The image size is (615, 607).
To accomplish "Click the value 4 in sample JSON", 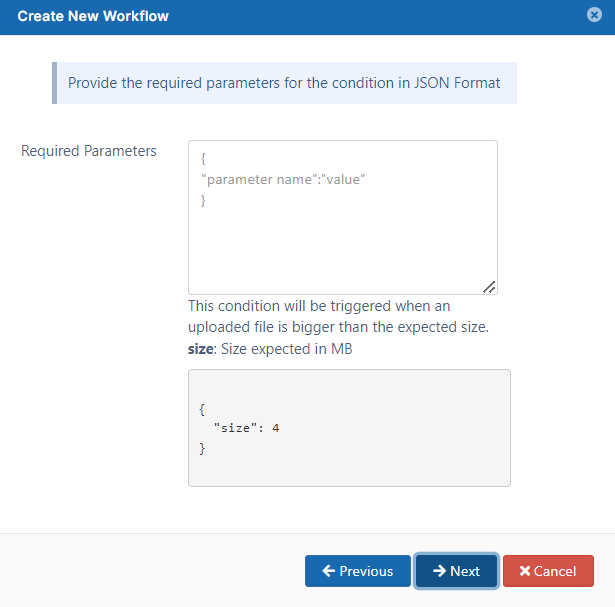I will point(276,428).
